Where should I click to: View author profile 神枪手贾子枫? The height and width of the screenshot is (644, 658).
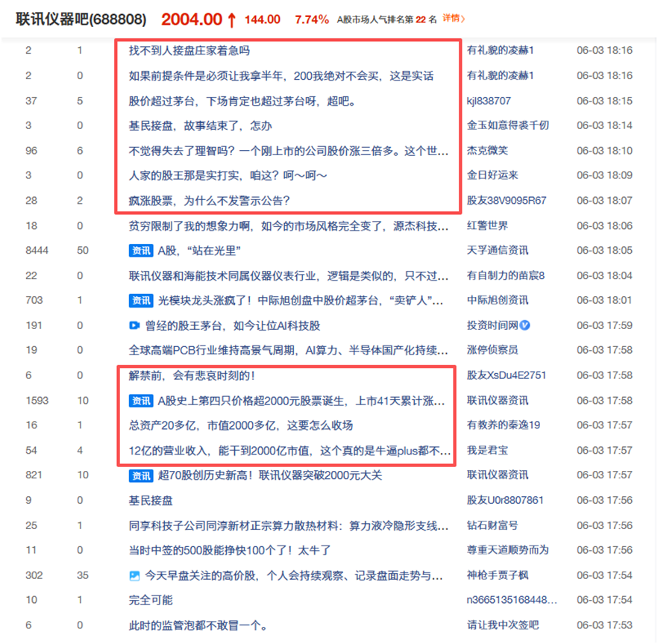[x=498, y=575]
